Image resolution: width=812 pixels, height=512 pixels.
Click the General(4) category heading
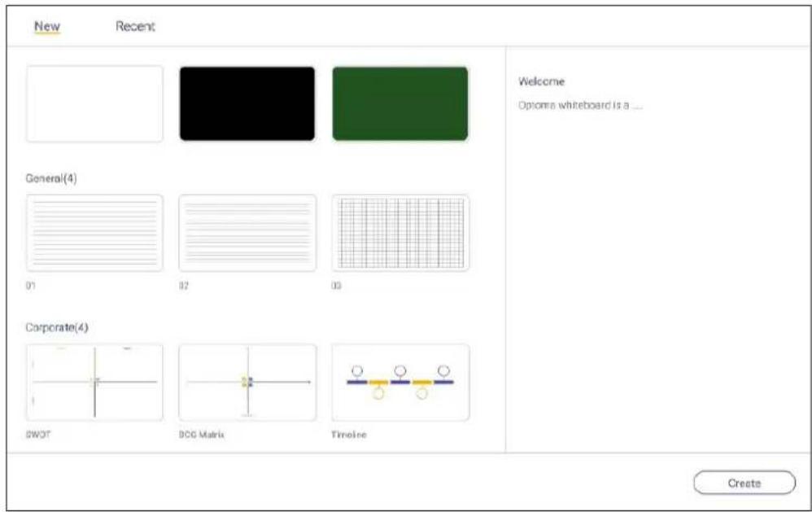pos(51,178)
